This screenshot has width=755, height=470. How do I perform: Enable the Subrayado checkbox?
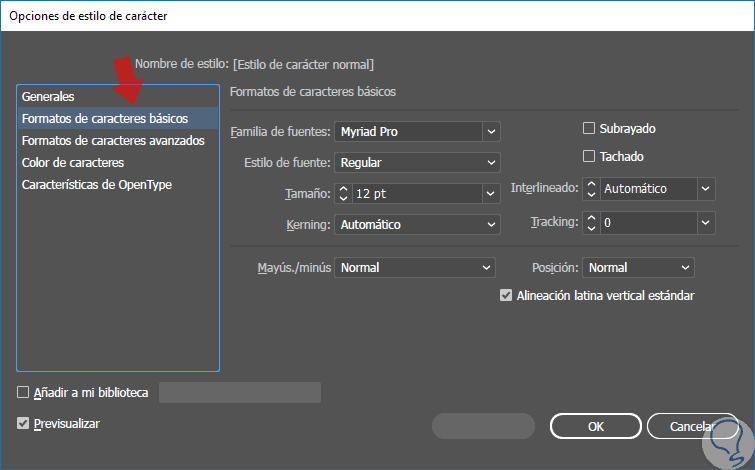tap(589, 128)
